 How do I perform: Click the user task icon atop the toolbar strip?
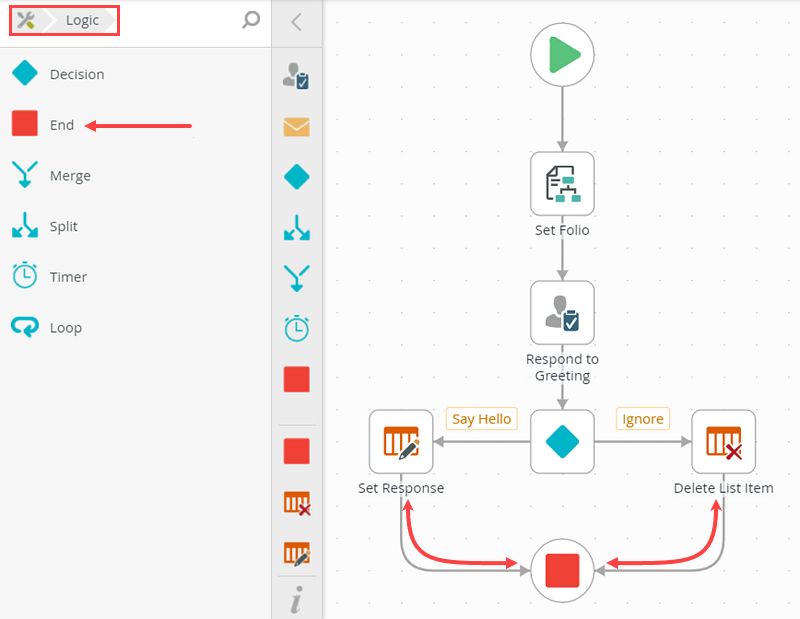(296, 76)
